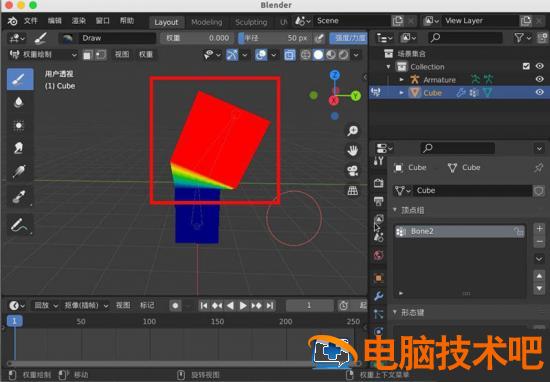Collapse the Collection tree item
This screenshot has width=550, height=382.
pyautogui.click(x=388, y=66)
